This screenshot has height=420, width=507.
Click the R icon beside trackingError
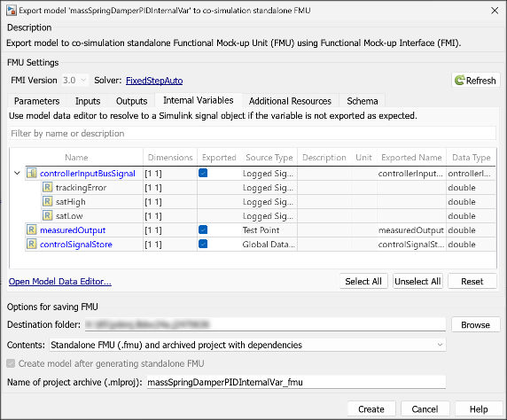coord(47,188)
